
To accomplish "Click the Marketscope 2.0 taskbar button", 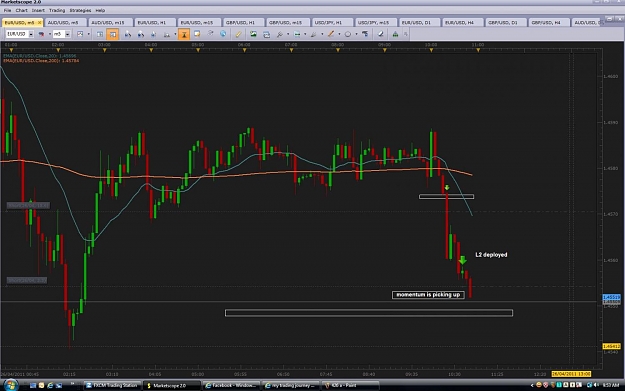I will 172,385.
